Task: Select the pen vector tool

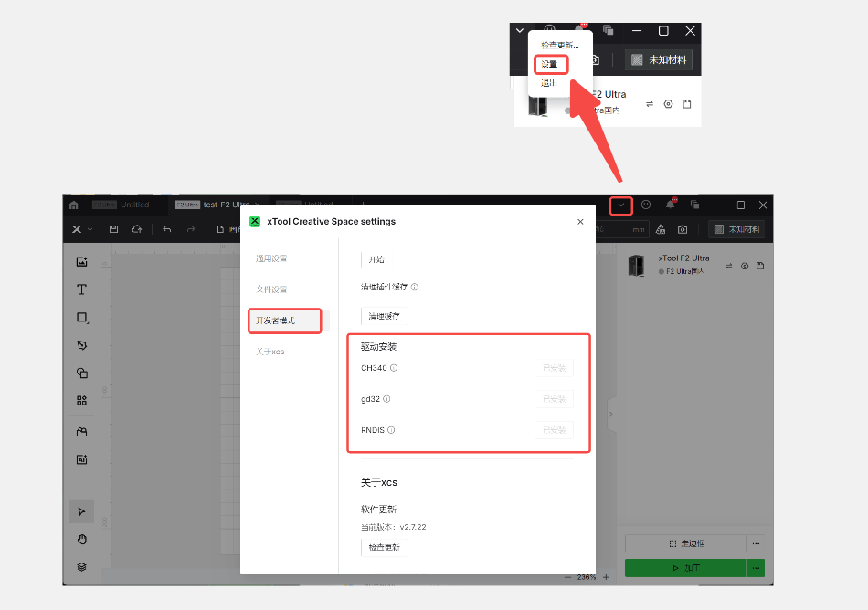Action: 82,345
